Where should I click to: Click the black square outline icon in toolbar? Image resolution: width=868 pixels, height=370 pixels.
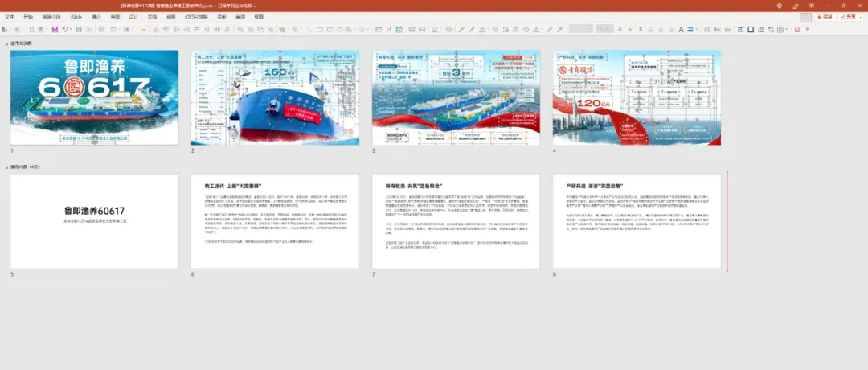click(x=751, y=29)
